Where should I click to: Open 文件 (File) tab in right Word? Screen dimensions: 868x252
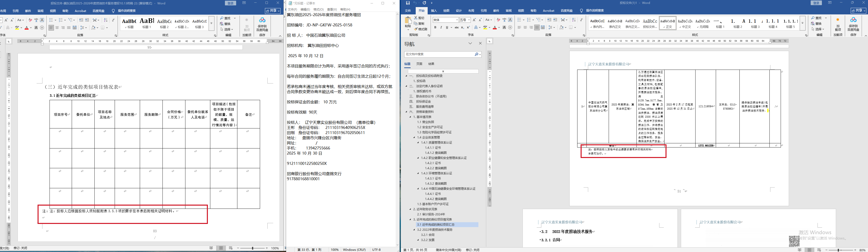tap(408, 11)
